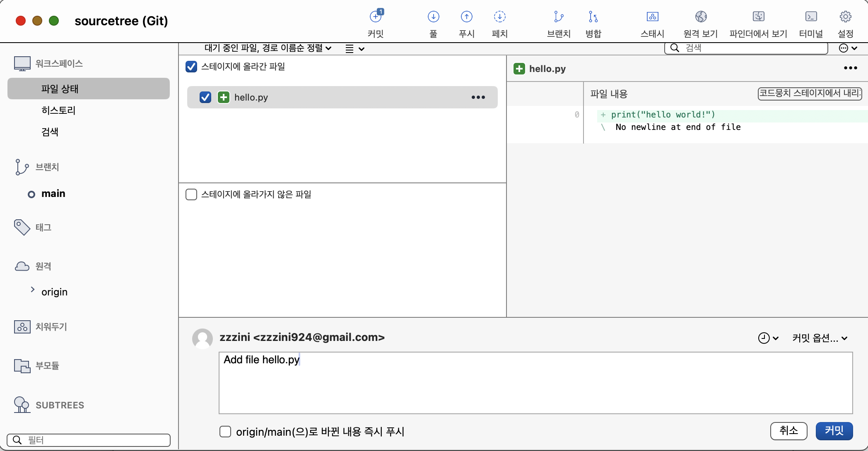Show in Finder (파인더에서 보기) icon

point(758,17)
